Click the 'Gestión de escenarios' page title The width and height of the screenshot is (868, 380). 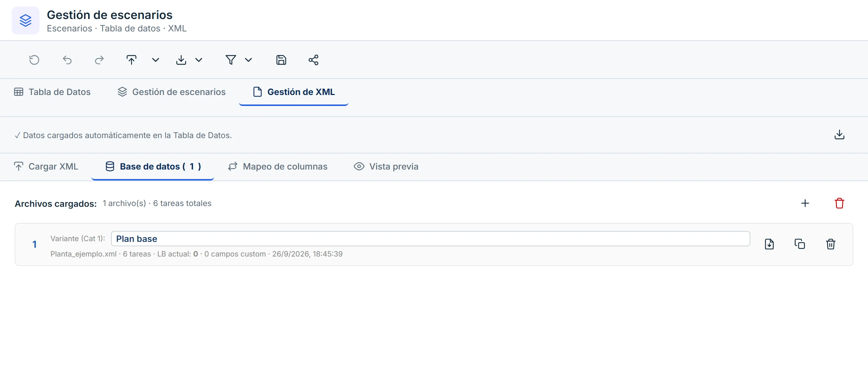(x=110, y=15)
